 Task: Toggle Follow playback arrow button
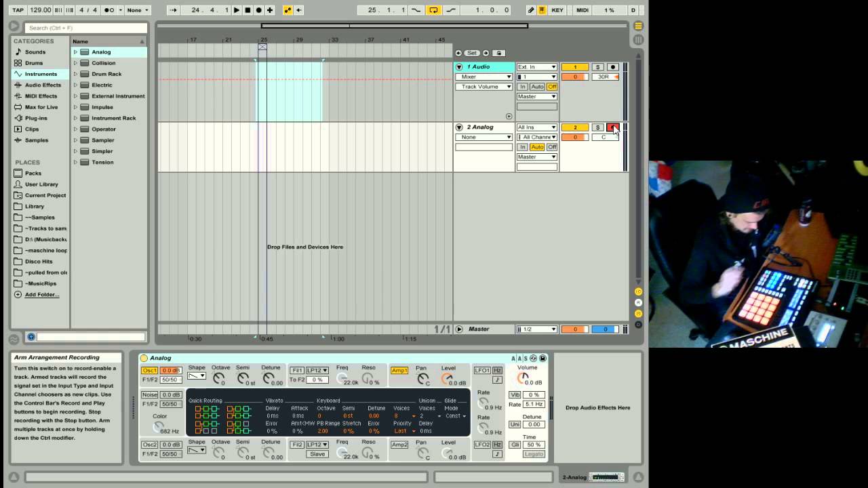[173, 10]
